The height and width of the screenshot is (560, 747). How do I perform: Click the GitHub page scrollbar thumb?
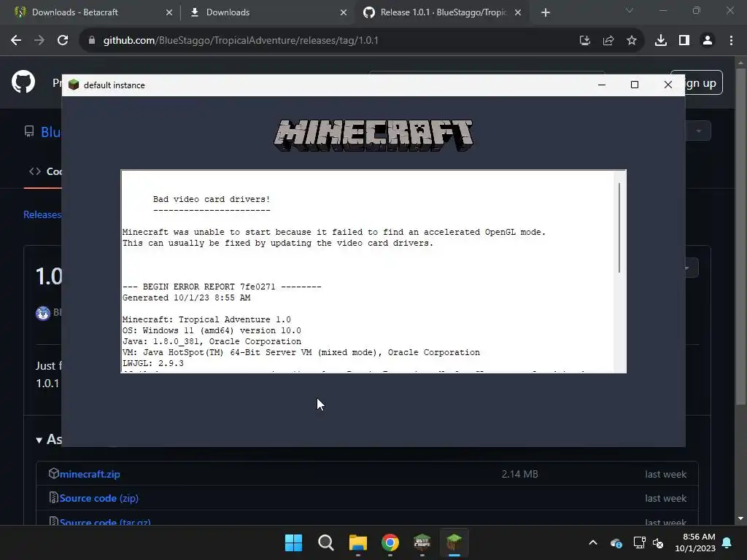pyautogui.click(x=740, y=237)
